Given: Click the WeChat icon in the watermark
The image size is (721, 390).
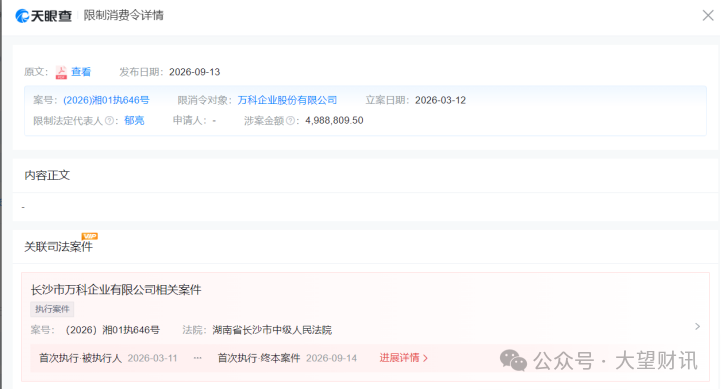Looking at the screenshot, I should [x=513, y=360].
